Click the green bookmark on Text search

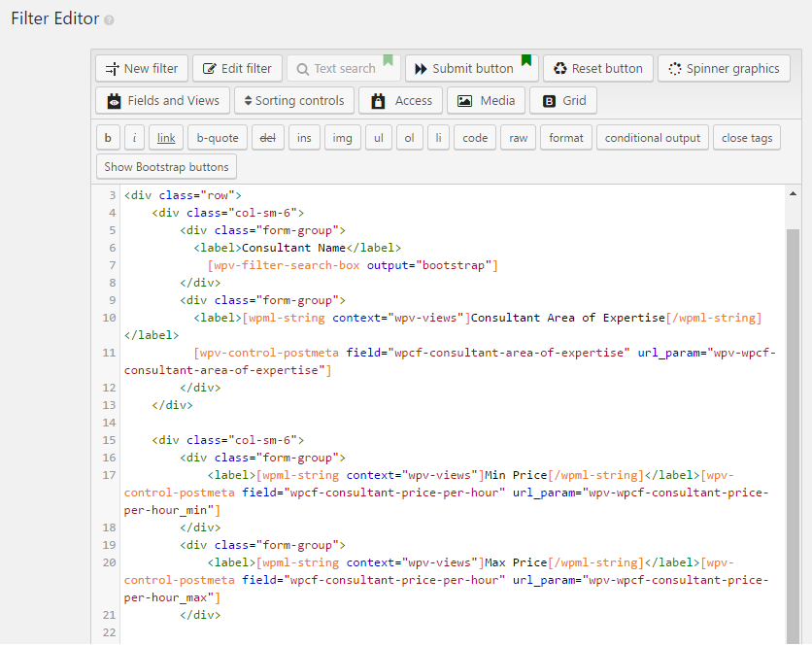pos(389,60)
